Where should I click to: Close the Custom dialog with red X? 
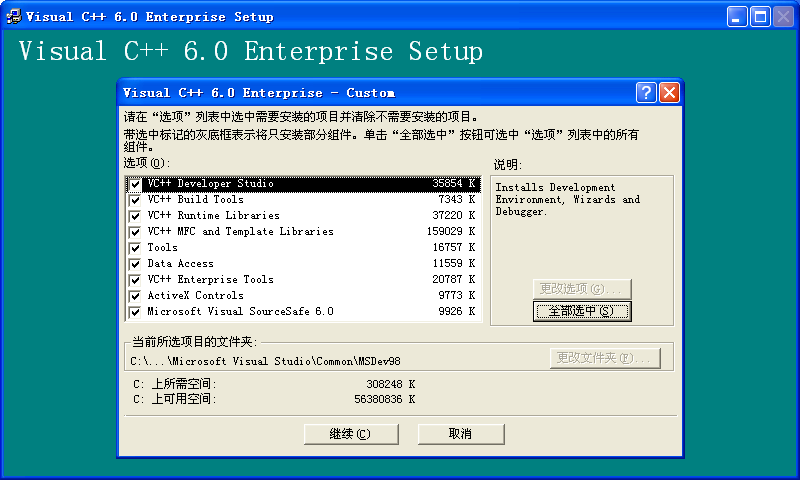pyautogui.click(x=669, y=93)
